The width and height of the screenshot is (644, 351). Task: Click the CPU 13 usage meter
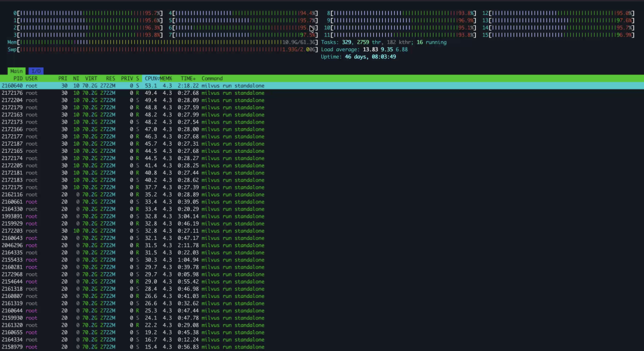[558, 20]
